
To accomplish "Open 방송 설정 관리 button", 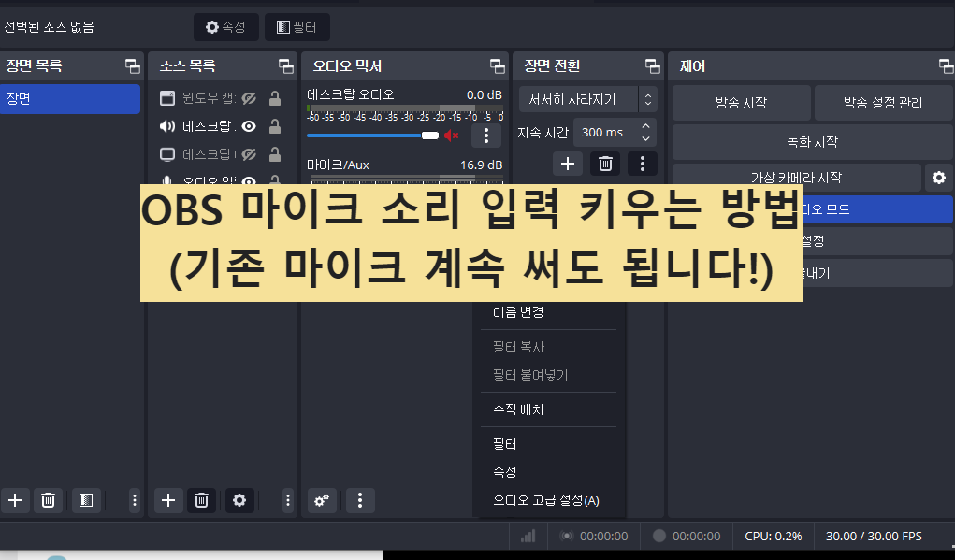I will pyautogui.click(x=883, y=102).
